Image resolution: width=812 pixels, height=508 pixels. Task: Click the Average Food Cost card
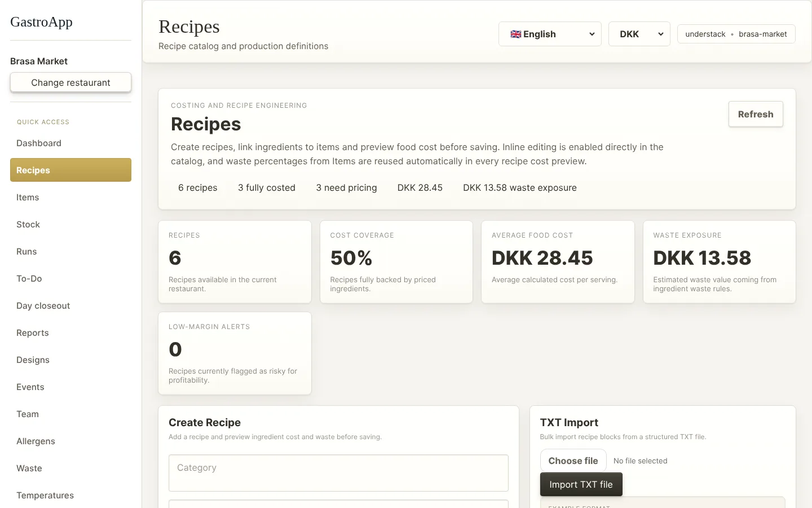pos(558,262)
